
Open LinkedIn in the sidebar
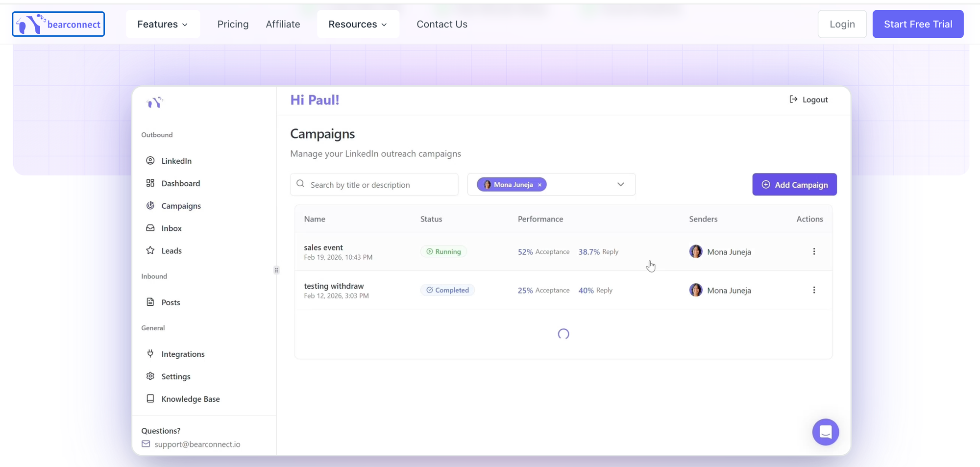coord(176,161)
